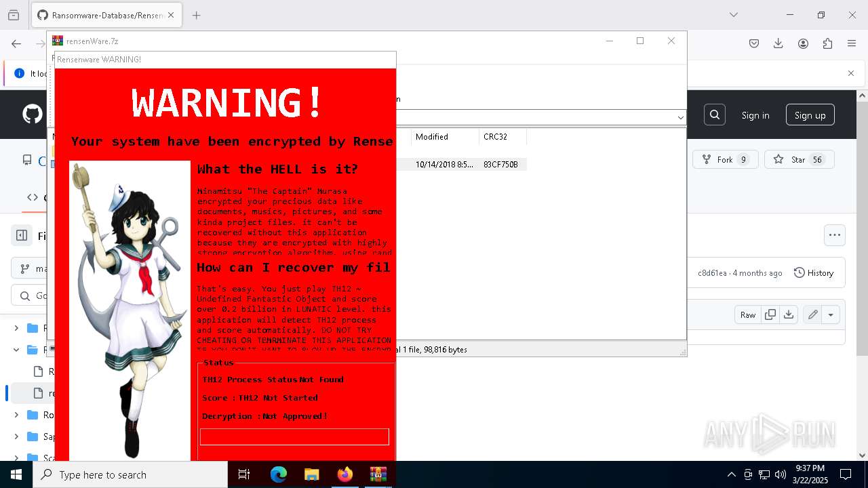This screenshot has width=868, height=488.
Task: Click the page vertical scrollbar
Action: 863,275
